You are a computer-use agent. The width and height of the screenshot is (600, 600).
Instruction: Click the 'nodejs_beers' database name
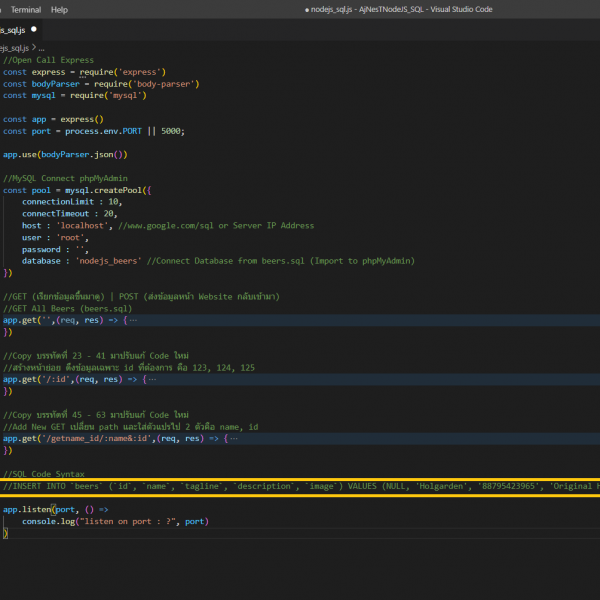107,261
